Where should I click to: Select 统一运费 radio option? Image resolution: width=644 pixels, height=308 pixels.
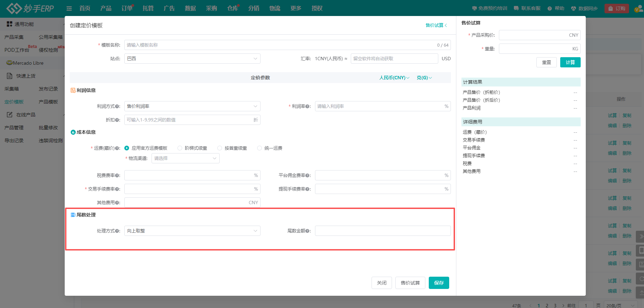coord(260,148)
